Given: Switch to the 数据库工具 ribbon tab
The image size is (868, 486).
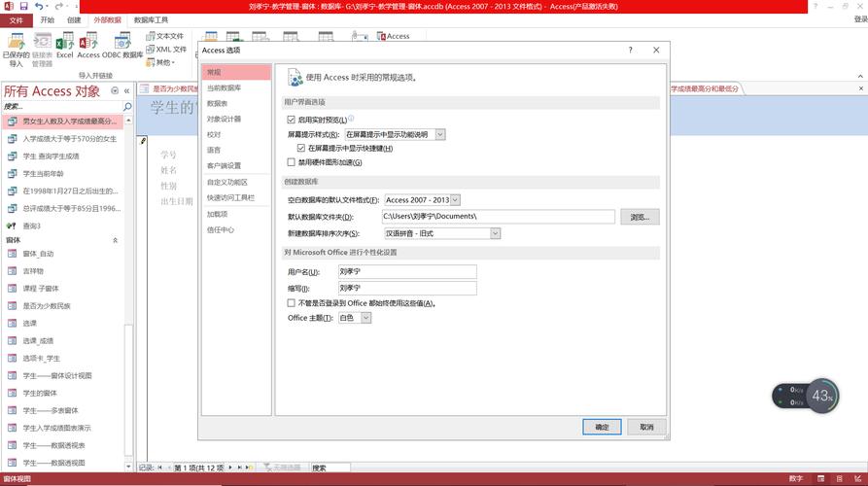Looking at the screenshot, I should 151,20.
